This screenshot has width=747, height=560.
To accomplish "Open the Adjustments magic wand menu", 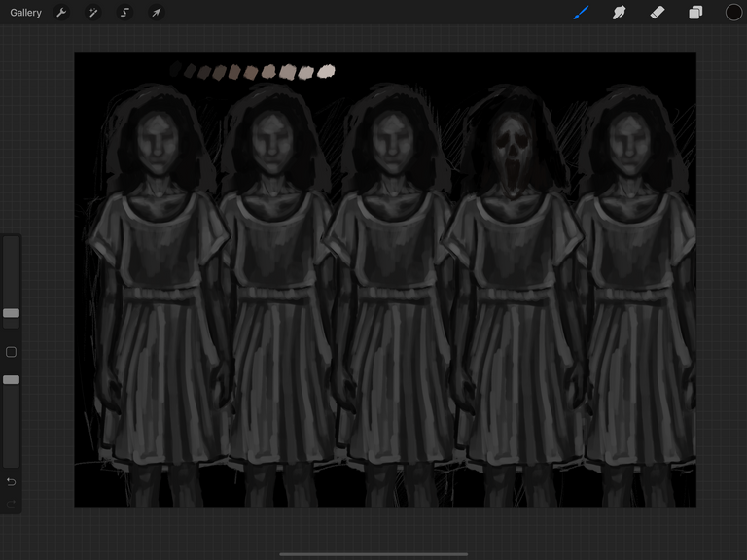I will 93,13.
